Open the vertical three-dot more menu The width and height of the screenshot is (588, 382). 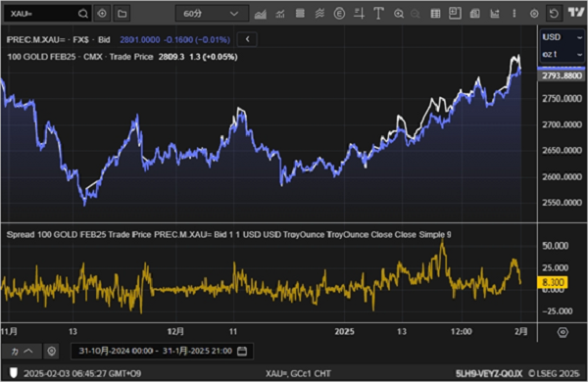[x=514, y=14]
